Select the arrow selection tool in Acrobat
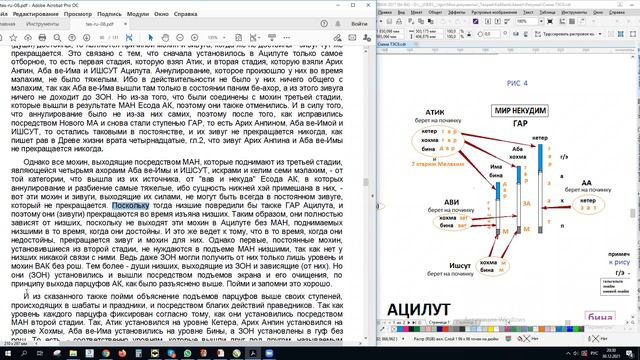Image resolution: width=640 pixels, height=360 pixels. 150,38
